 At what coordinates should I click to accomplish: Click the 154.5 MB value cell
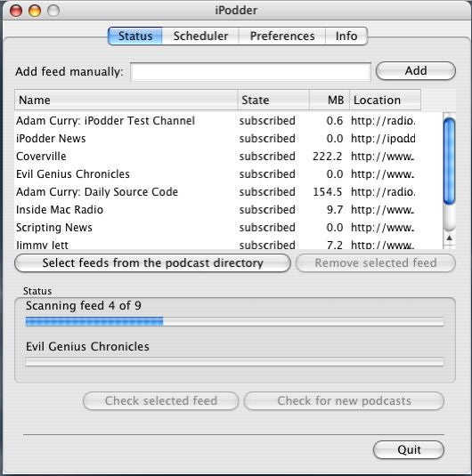pyautogui.click(x=328, y=192)
